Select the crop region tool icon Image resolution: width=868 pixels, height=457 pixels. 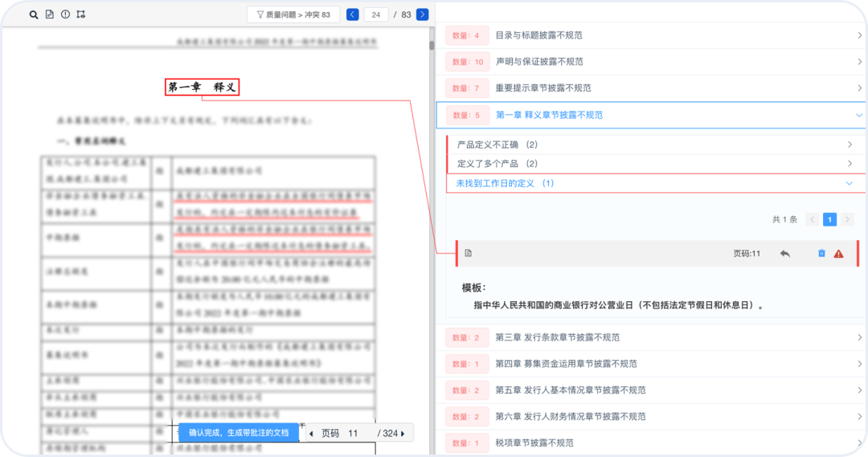[81, 14]
